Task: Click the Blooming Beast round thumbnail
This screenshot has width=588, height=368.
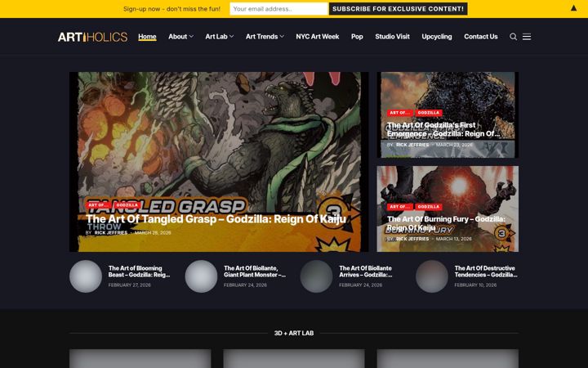Action: 86,276
